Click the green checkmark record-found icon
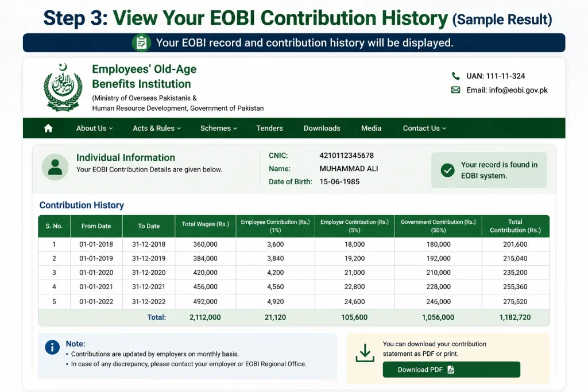588x392 pixels. pyautogui.click(x=447, y=170)
